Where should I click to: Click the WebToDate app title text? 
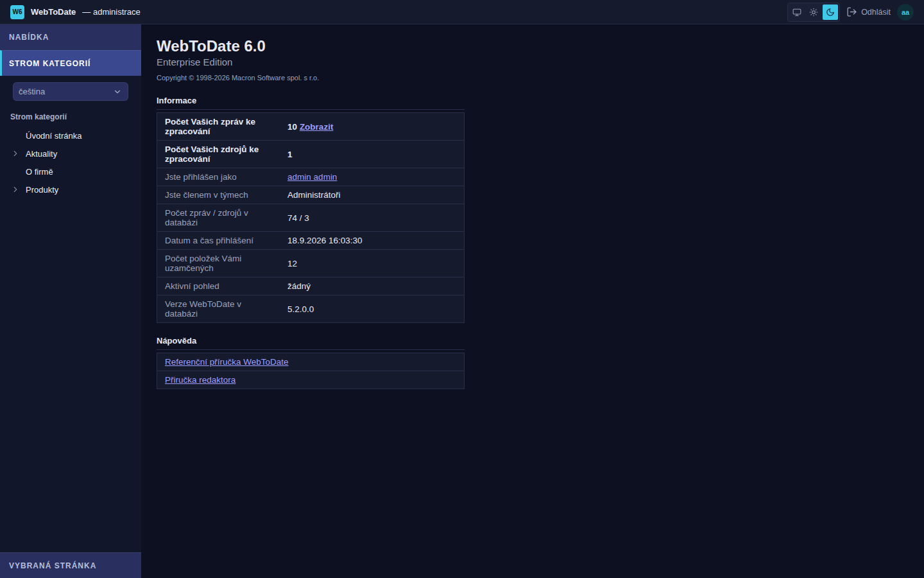tap(53, 12)
